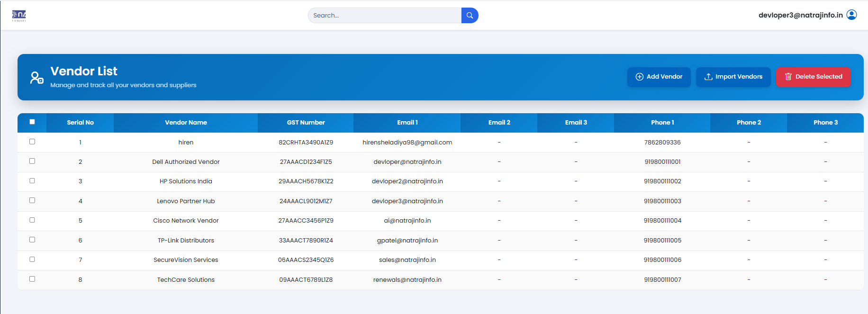The width and height of the screenshot is (868, 314).
Task: Click phone number 7862809336
Action: [x=662, y=143]
